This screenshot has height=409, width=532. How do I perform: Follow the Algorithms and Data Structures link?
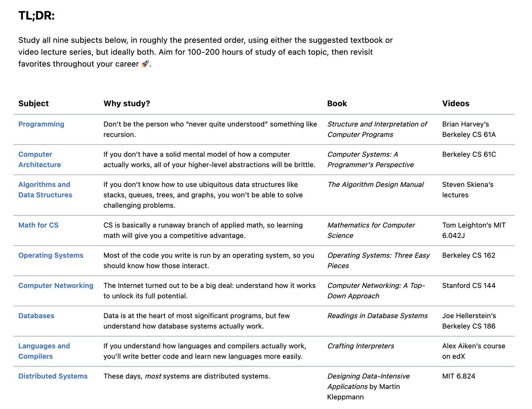tap(45, 190)
